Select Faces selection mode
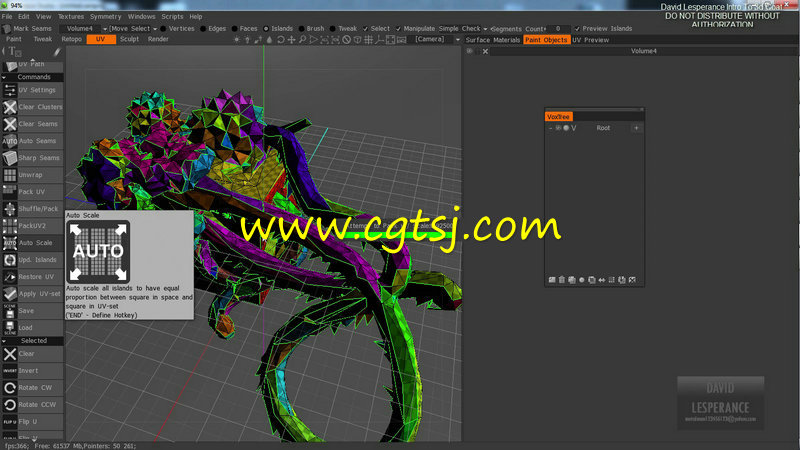Viewport: 800px width, 450px height. pos(245,29)
